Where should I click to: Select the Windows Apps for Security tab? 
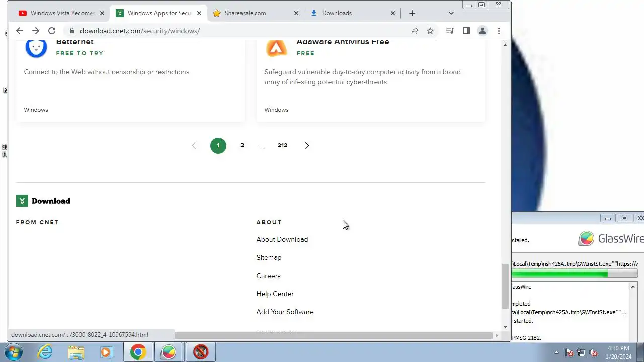[158, 13]
